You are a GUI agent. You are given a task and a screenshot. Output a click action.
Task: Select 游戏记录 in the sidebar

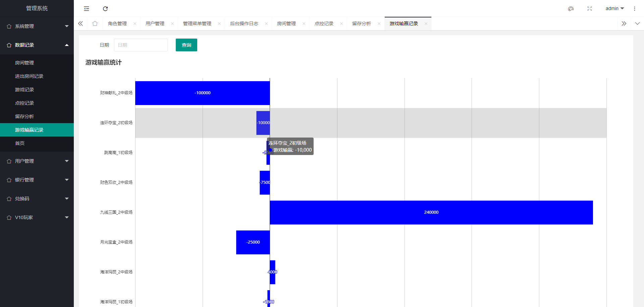(x=24, y=90)
